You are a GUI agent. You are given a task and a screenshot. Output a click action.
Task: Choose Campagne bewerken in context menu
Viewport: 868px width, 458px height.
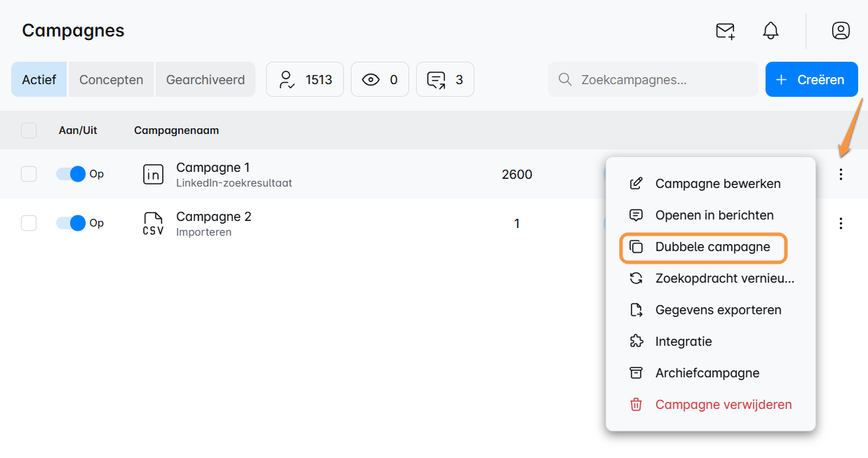[717, 184]
